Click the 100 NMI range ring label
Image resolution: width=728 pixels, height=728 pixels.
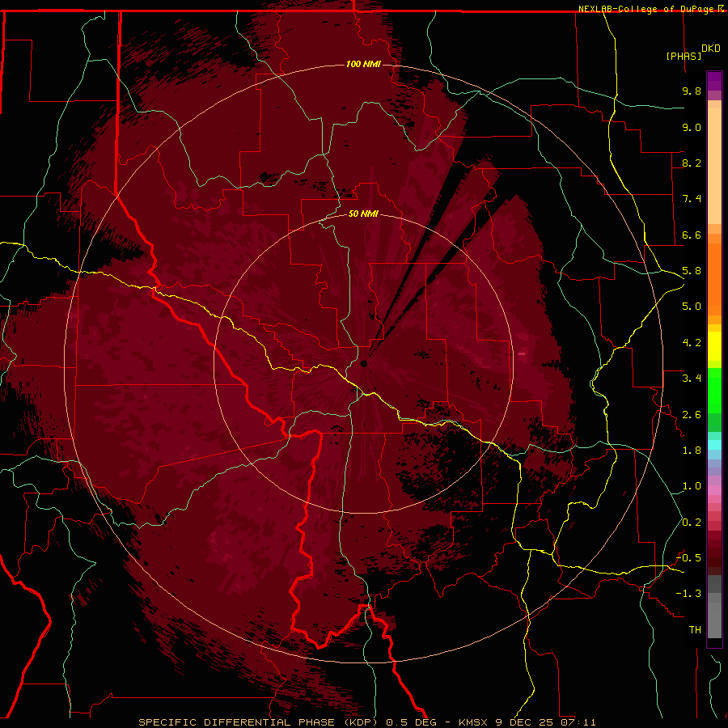point(363,64)
